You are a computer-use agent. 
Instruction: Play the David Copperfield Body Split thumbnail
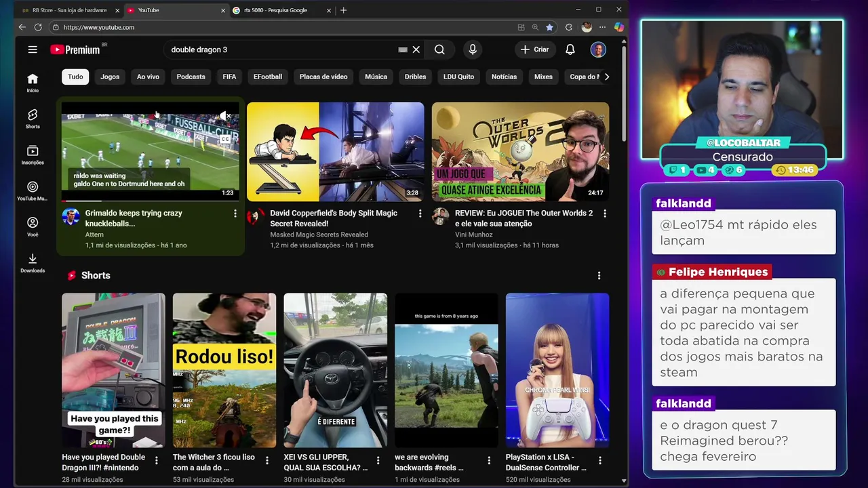coord(336,152)
